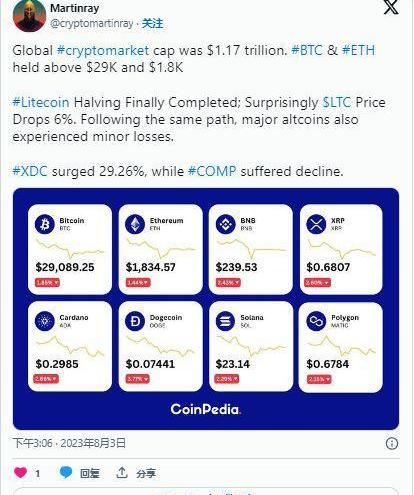Open the tweet timestamp 2023年8月3日
414x495 pixels.
coord(93,443)
